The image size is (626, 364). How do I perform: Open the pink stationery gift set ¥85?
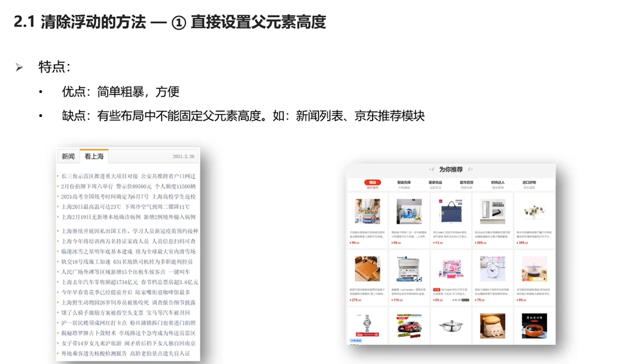point(451,269)
